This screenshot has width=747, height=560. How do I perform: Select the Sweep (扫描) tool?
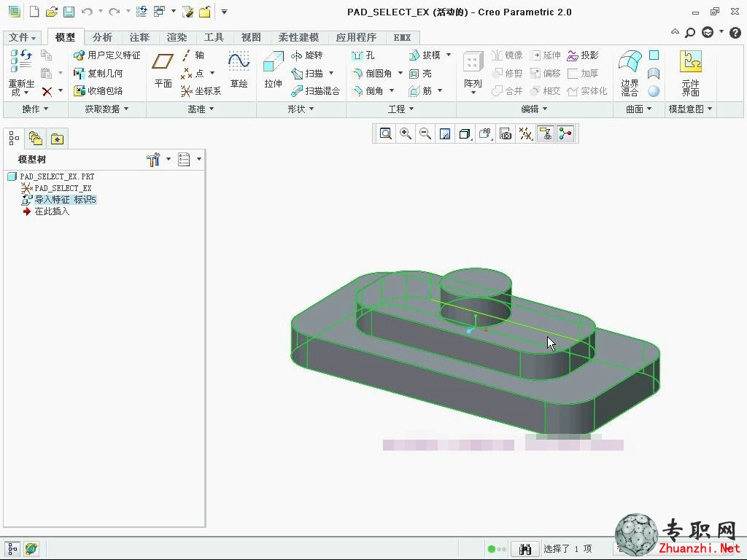[x=307, y=74]
